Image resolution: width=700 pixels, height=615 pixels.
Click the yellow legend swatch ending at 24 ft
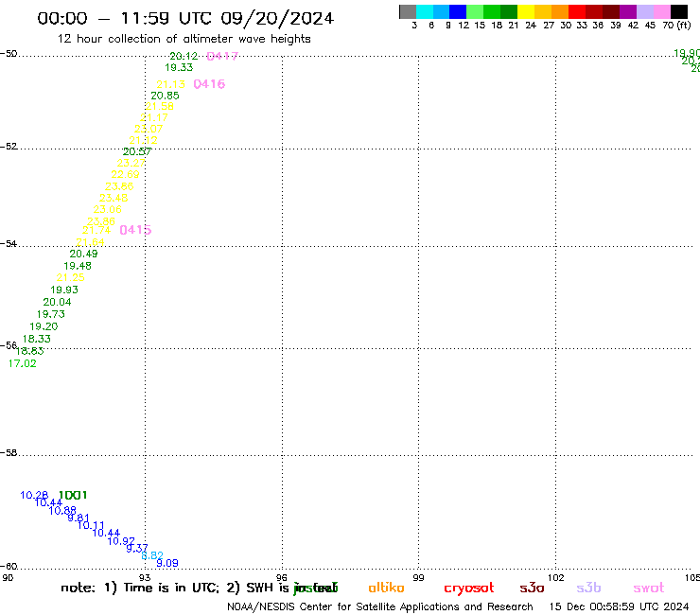[x=526, y=11]
